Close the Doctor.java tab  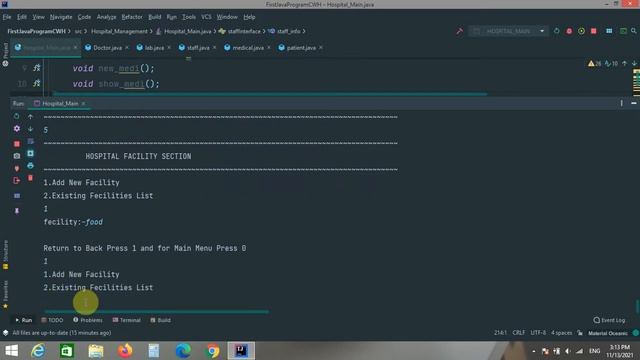point(127,48)
